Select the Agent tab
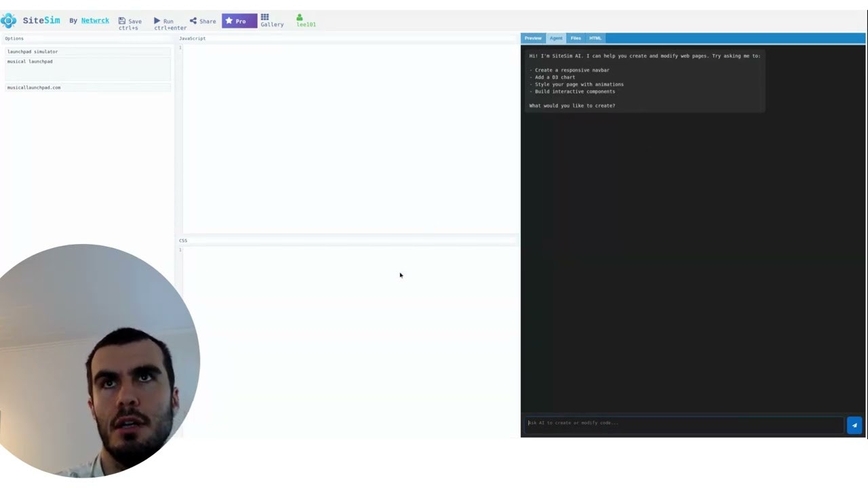This screenshot has height=488, width=868. click(x=555, y=38)
